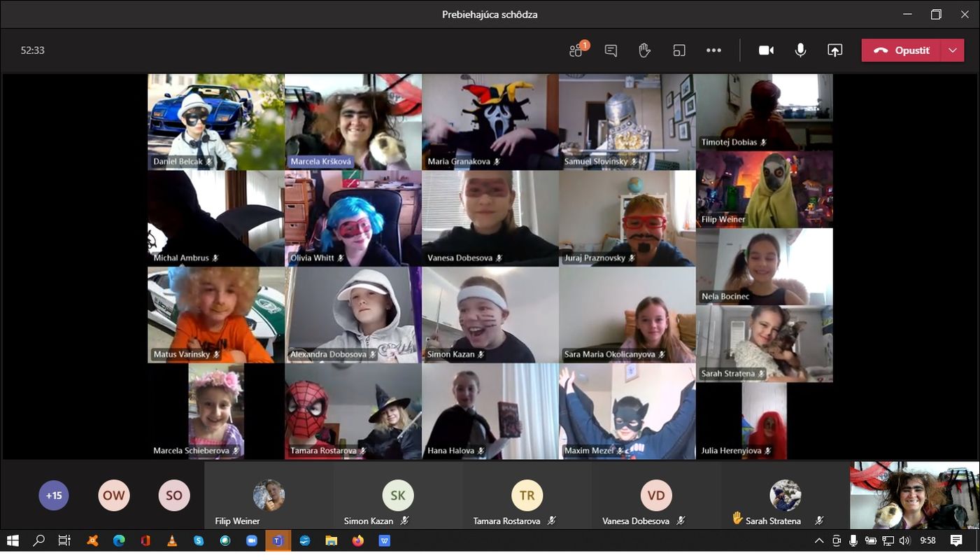980x560 pixels.
Task: Open the blue W app on the taskbar
Action: click(x=385, y=540)
